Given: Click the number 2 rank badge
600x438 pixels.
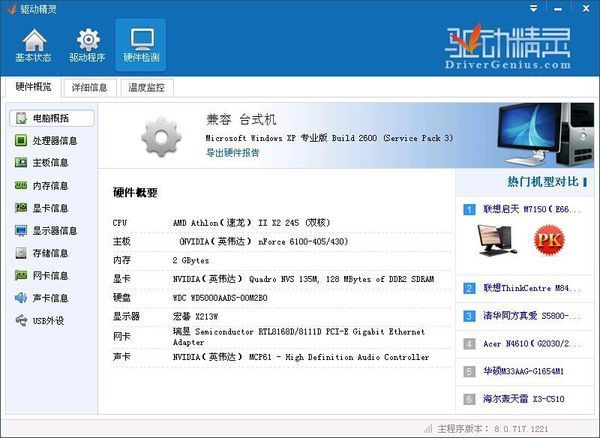Looking at the screenshot, I should (x=469, y=288).
